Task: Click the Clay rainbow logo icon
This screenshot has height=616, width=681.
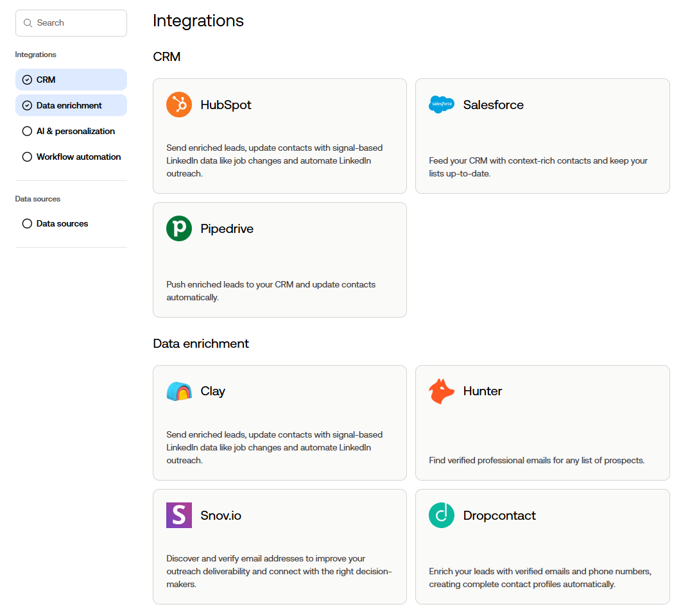Action: point(179,391)
